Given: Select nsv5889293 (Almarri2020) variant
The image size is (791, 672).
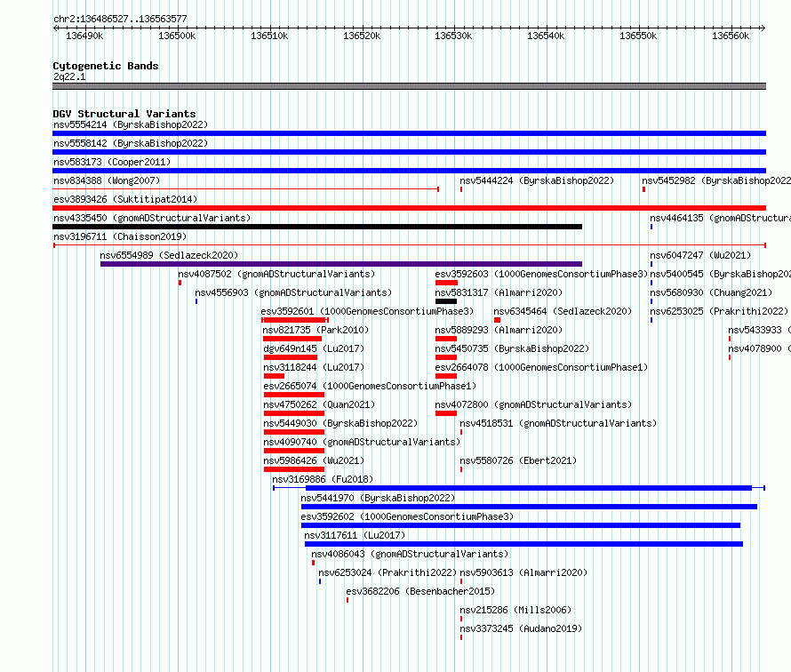Looking at the screenshot, I should [x=499, y=330].
